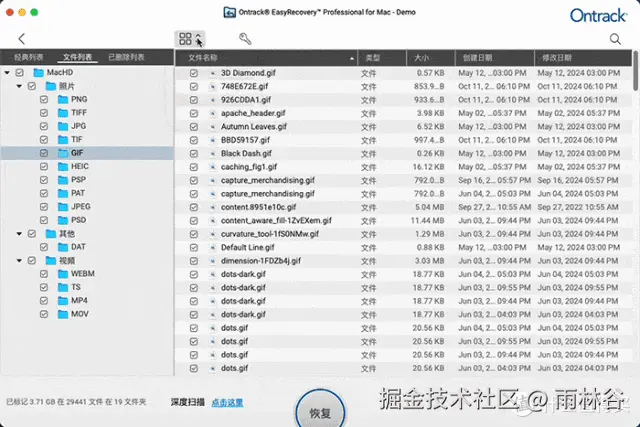Uncheck the caching_fig1.gif checkbox
This screenshot has width=640, height=427.
pos(194,167)
